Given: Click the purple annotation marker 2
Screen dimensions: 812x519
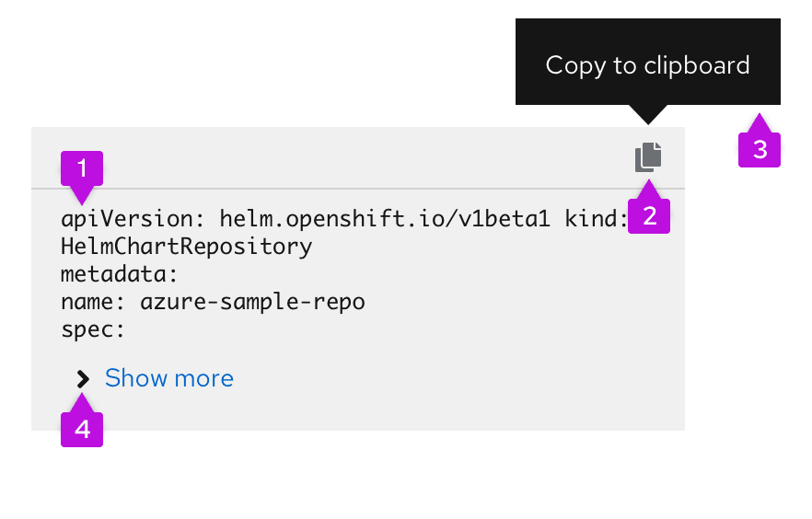Looking at the screenshot, I should coord(649,215).
